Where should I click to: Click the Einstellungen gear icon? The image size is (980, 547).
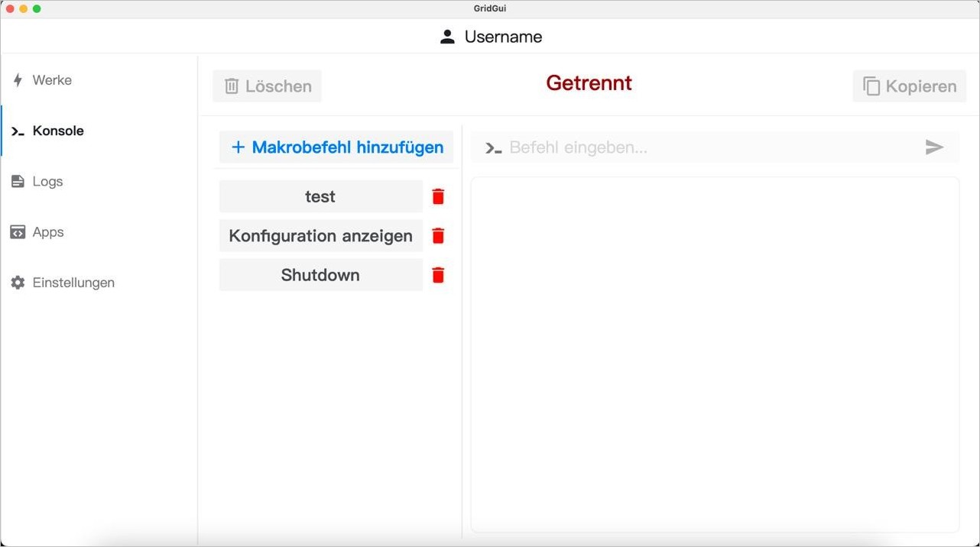18,283
